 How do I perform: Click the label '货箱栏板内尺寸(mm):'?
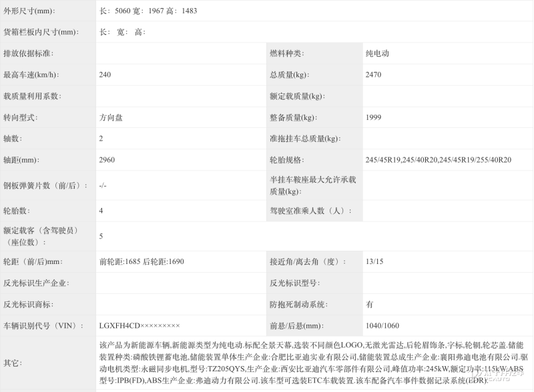[x=41, y=32]
